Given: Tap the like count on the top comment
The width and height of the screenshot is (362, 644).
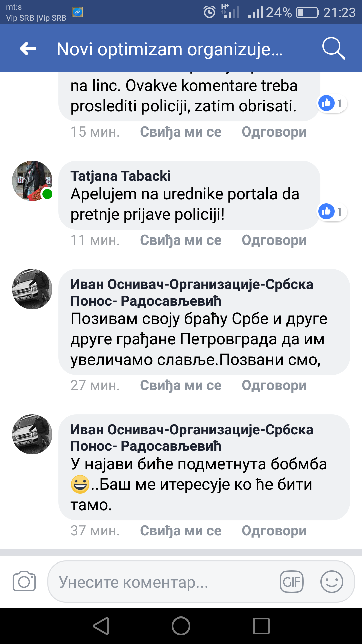Looking at the screenshot, I should pos(339,103).
